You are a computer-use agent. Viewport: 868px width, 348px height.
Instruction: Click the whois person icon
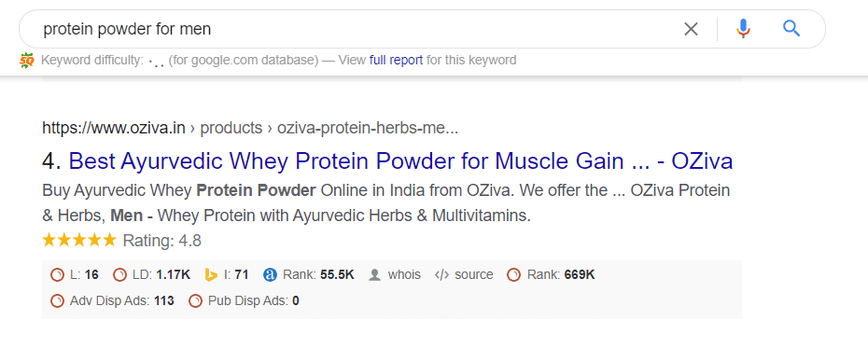click(x=375, y=274)
